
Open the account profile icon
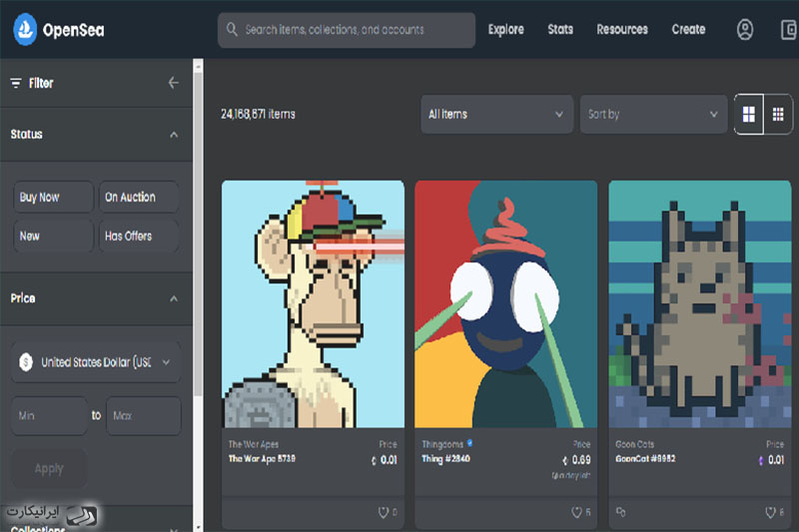pyautogui.click(x=745, y=30)
